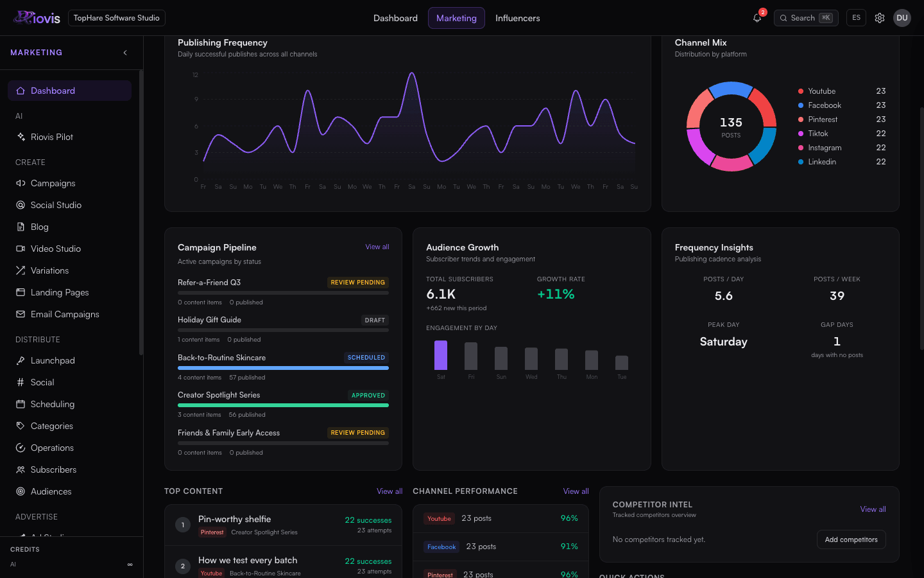Viewport: 924px width, 578px height.
Task: Click the Riovis Pilot sparkle icon
Action: (21, 137)
